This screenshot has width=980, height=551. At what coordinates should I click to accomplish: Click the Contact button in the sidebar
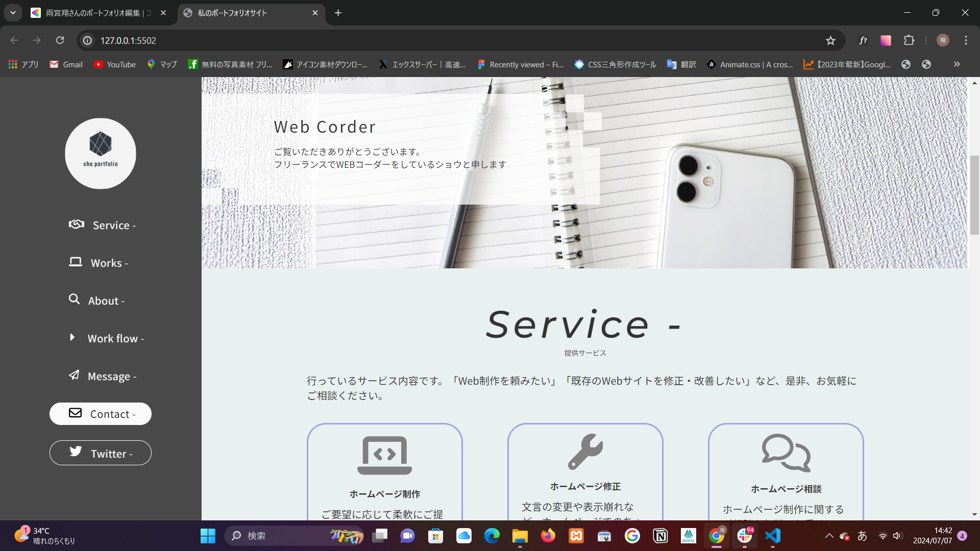(100, 414)
